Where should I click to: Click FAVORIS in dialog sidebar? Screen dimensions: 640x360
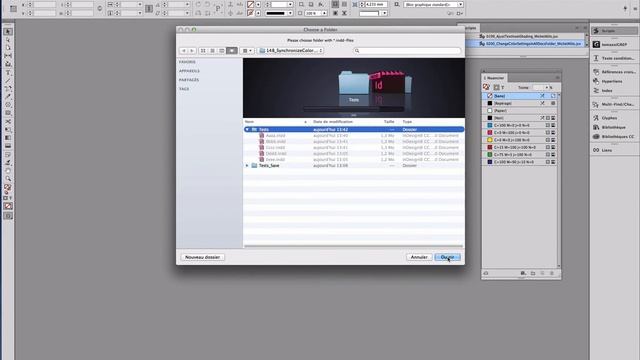[187, 62]
